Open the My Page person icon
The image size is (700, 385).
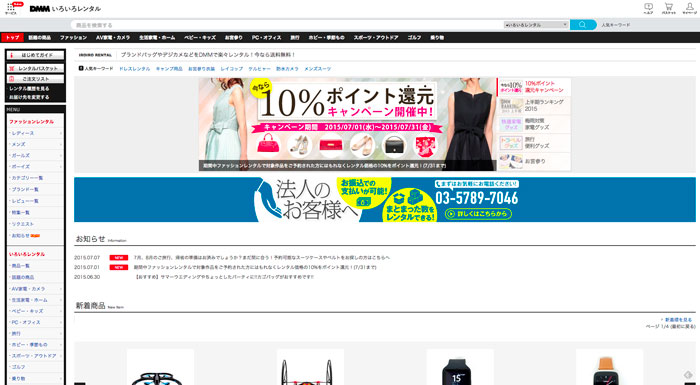click(689, 8)
